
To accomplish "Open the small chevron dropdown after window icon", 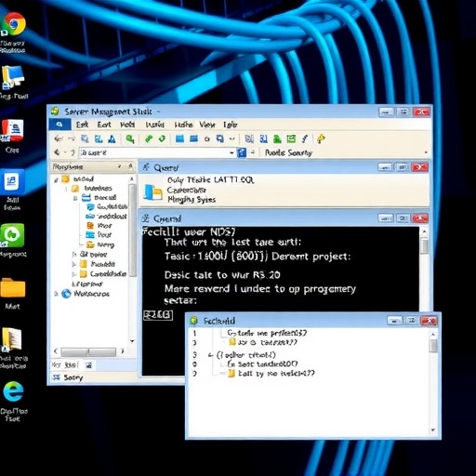I will 231,139.
